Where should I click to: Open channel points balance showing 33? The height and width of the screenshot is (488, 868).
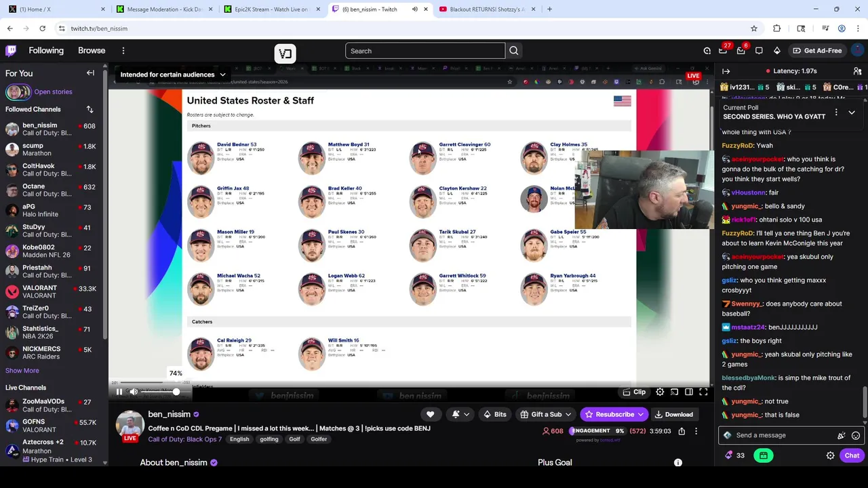coord(734,455)
